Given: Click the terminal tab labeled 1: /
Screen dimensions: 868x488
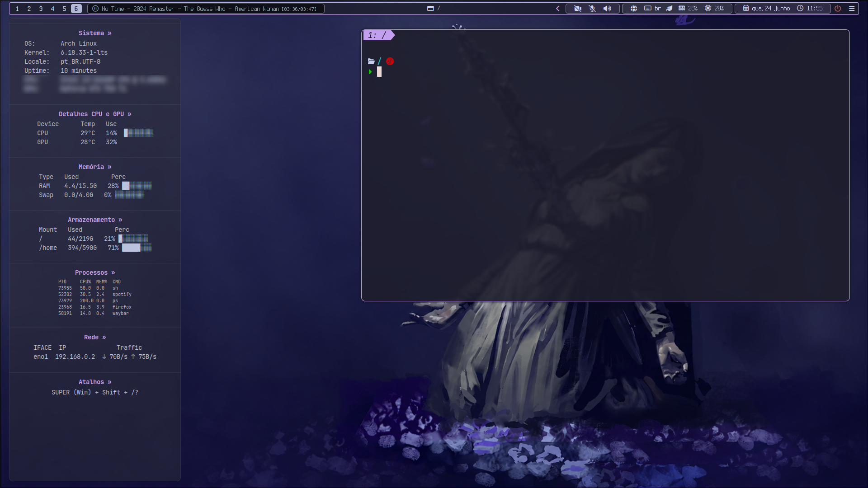Looking at the screenshot, I should [378, 35].
